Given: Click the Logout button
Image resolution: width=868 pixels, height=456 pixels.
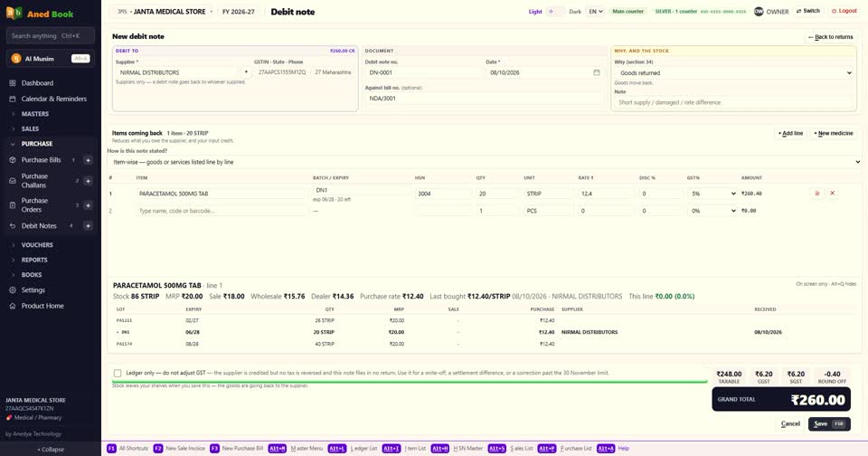Looking at the screenshot, I should 844,11.
